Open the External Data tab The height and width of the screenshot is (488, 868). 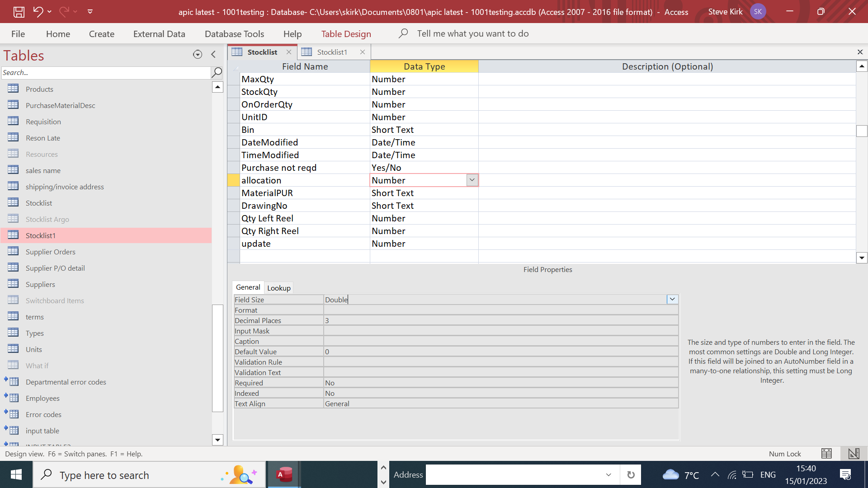tap(159, 34)
